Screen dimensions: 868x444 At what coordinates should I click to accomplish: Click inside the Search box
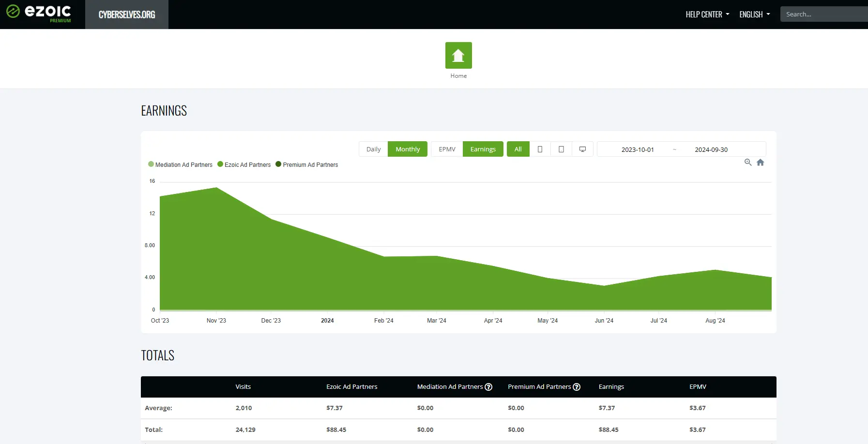[824, 14]
